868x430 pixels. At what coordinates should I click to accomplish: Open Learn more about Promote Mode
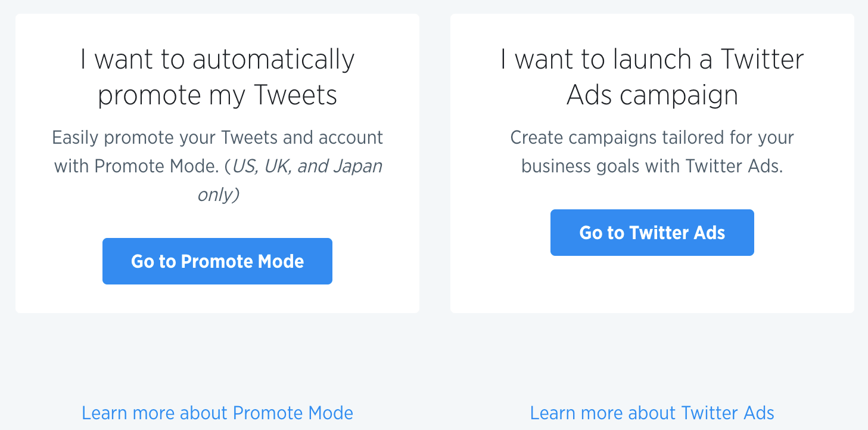click(x=217, y=413)
